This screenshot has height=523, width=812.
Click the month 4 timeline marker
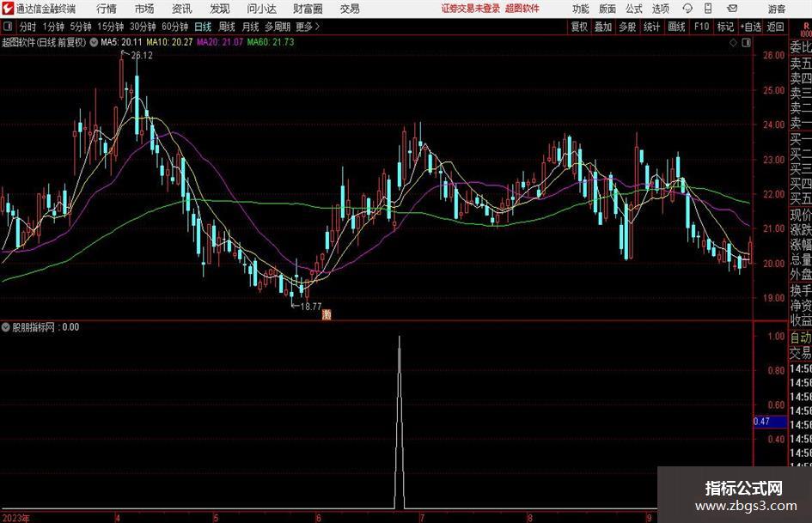[118, 518]
